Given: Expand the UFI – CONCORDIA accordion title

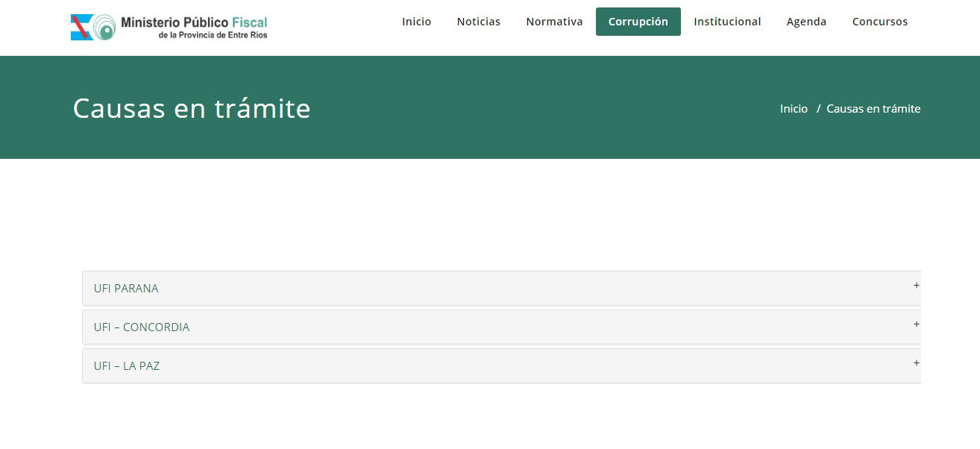Looking at the screenshot, I should 142,327.
